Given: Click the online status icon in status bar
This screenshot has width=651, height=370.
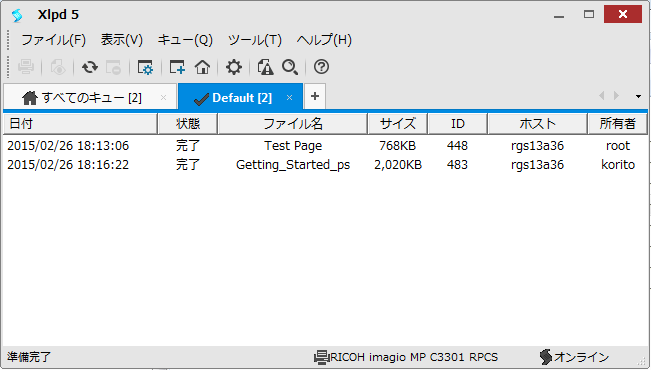Looking at the screenshot, I should (x=546, y=357).
